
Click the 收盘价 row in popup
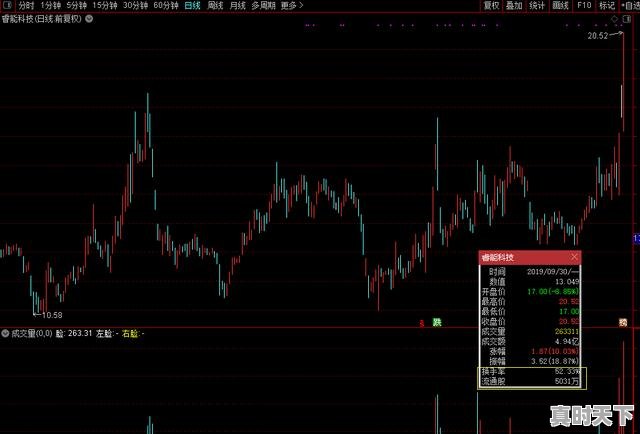tap(530, 321)
